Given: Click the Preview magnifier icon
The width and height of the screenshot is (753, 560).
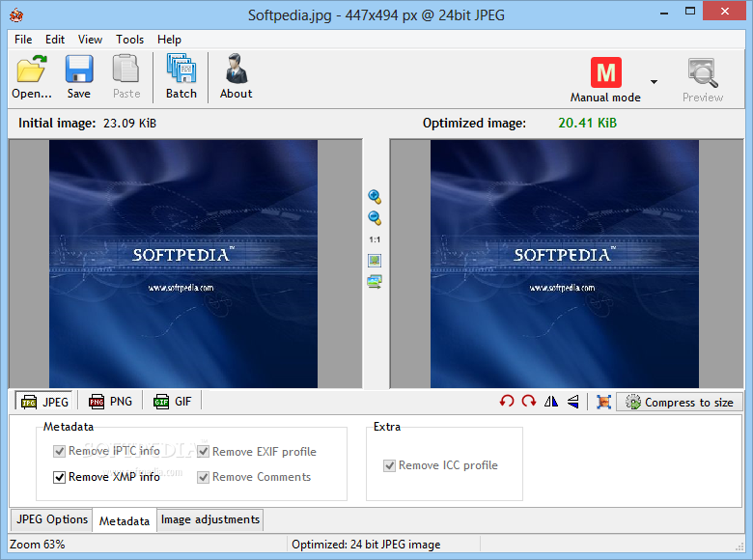Looking at the screenshot, I should (703, 73).
